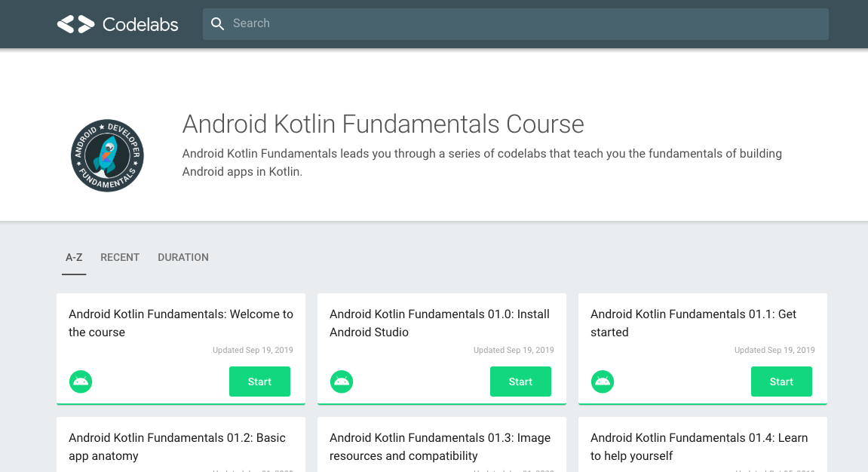Click Updated Sep 19, 2019 on Welcome card
Viewport: 868px width, 472px height.
[253, 350]
